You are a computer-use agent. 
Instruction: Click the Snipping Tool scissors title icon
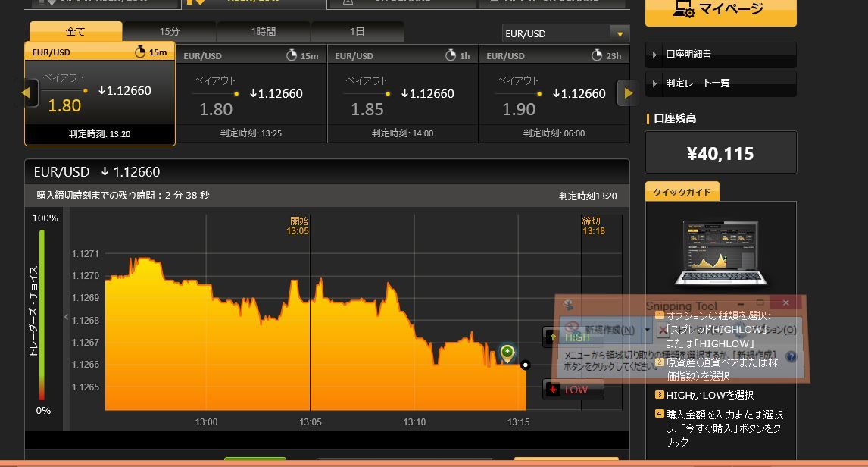pyautogui.click(x=568, y=304)
